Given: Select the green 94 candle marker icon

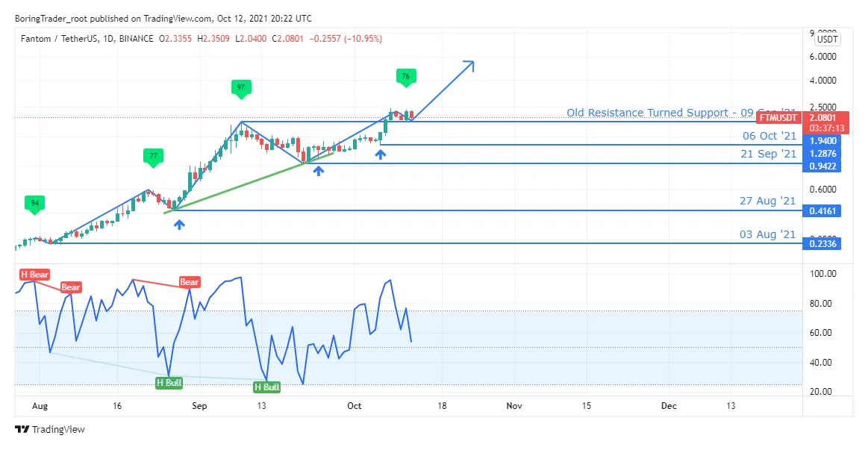Looking at the screenshot, I should point(34,202).
